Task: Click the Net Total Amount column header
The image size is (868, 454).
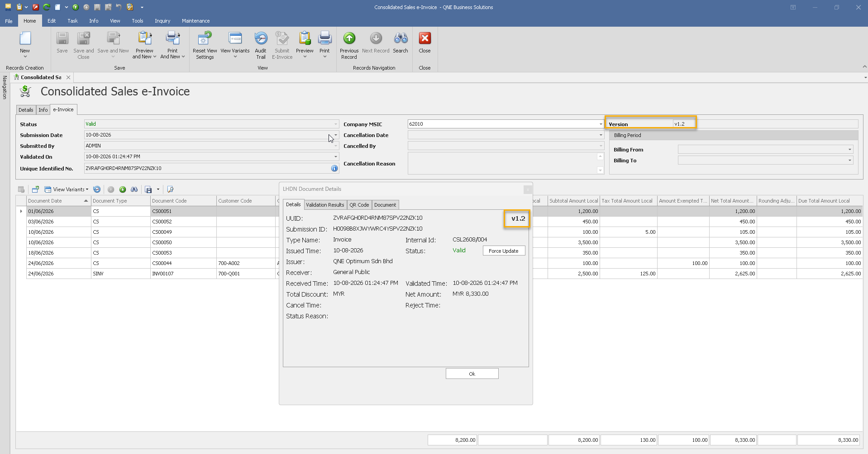Action: 733,201
